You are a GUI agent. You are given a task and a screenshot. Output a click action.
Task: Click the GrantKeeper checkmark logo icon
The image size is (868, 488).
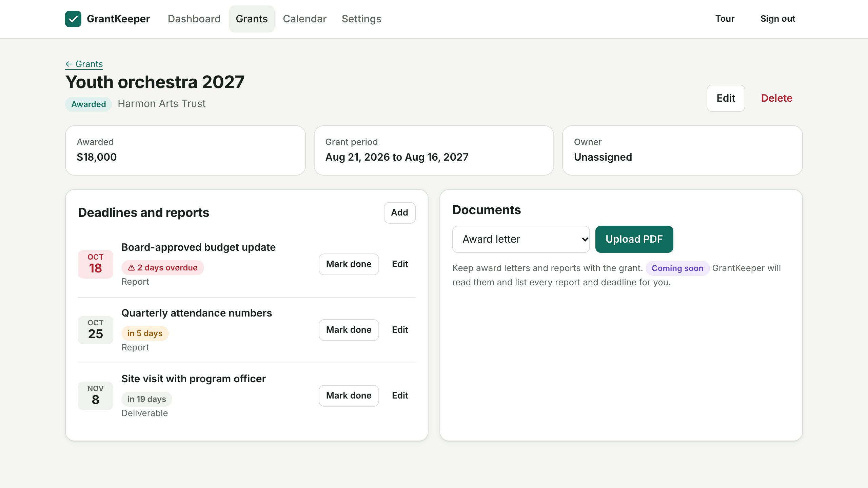pyautogui.click(x=73, y=19)
